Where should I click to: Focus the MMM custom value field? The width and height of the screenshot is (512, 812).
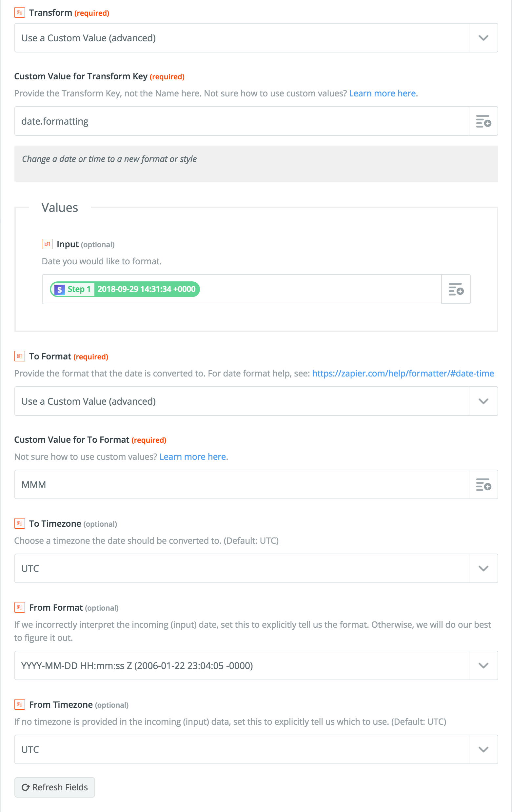[242, 484]
